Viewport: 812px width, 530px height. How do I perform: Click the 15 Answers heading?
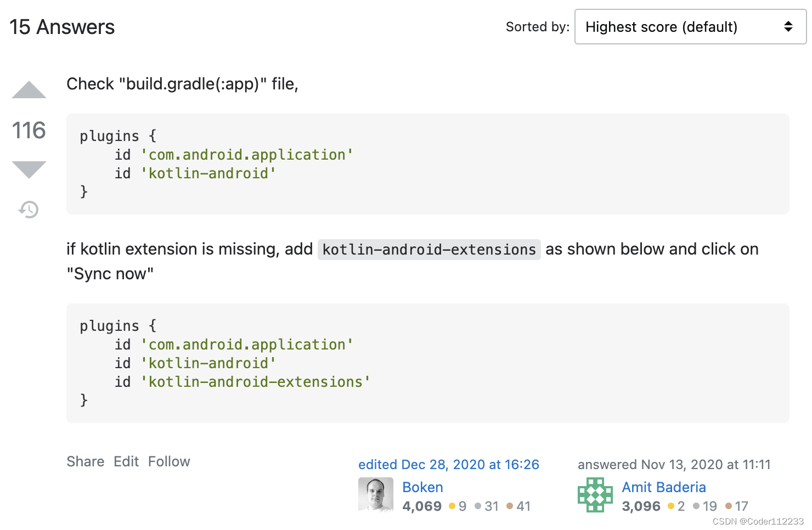[x=62, y=27]
